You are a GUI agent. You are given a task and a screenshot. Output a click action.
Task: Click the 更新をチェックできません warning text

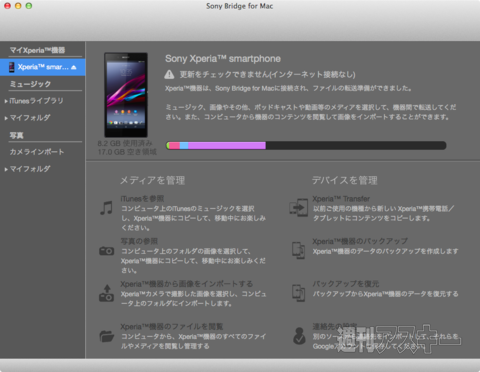[267, 74]
